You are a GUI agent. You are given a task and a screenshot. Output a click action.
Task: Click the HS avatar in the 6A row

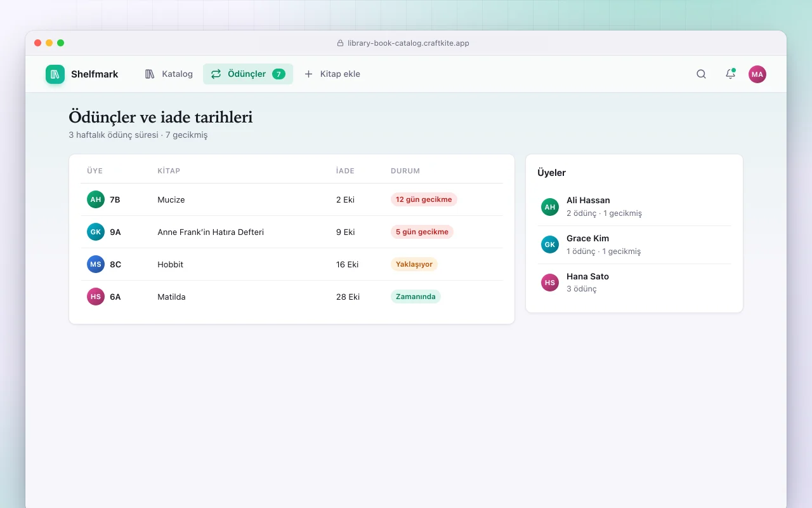(x=96, y=297)
